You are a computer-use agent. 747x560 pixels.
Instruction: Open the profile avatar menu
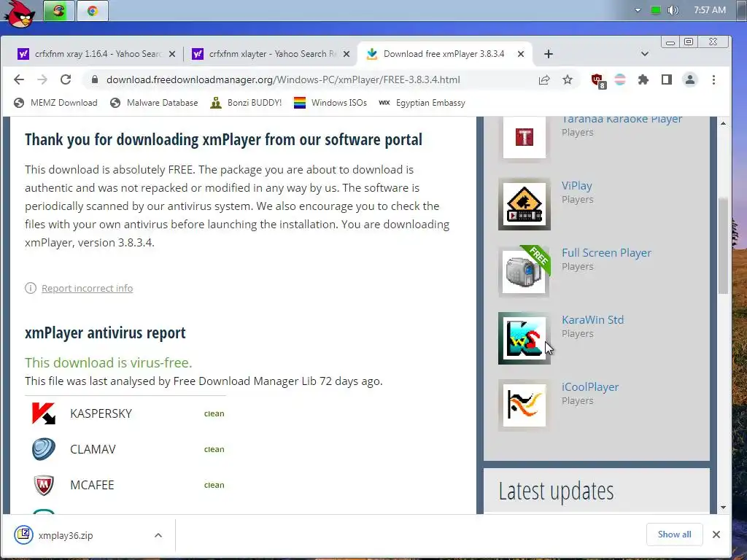(689, 79)
